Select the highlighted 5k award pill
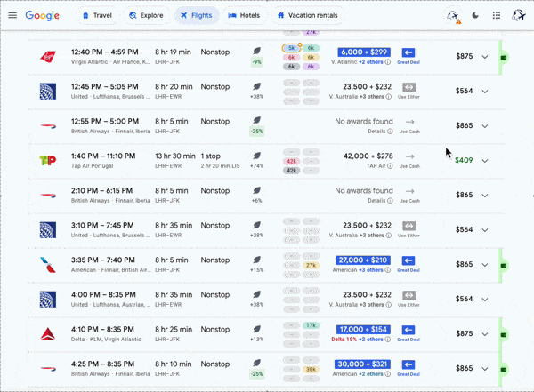The image size is (534, 392). point(292,48)
